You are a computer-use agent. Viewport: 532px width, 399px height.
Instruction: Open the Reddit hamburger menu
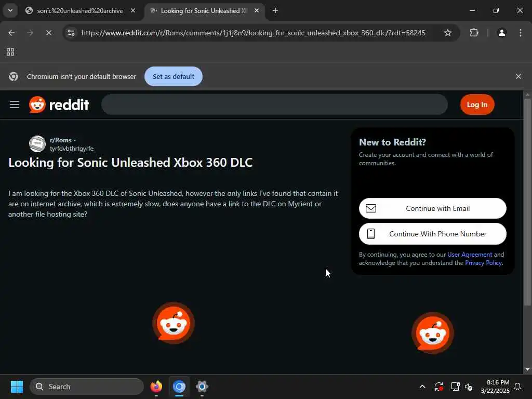pyautogui.click(x=14, y=104)
